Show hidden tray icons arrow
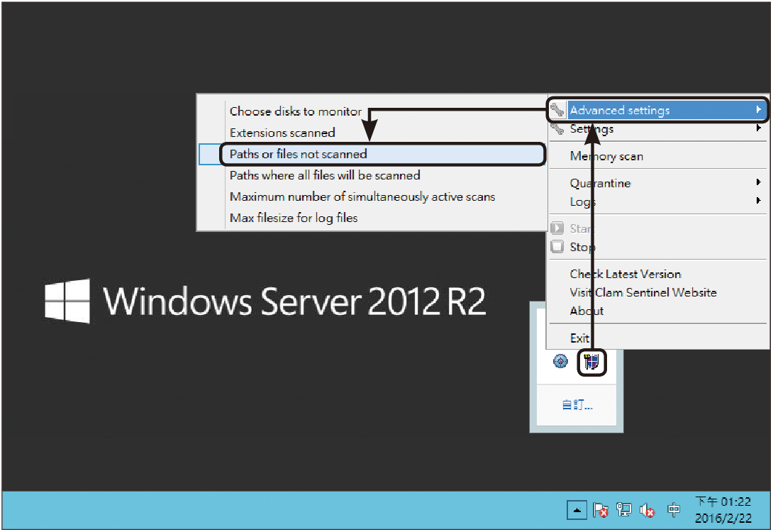This screenshot has height=532, width=773. 577,510
